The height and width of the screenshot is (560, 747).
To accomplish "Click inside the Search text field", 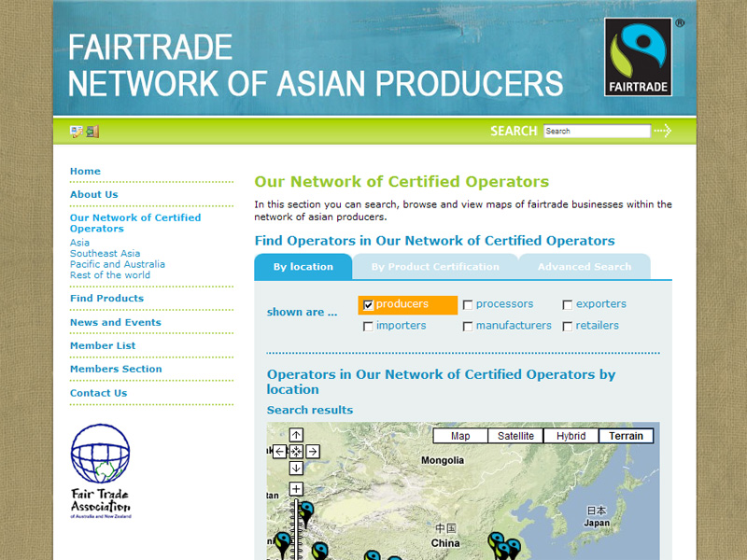I will pos(597,131).
